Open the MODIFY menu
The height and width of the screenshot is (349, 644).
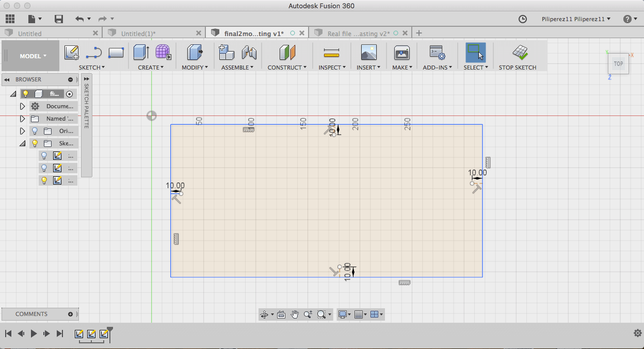coord(195,68)
